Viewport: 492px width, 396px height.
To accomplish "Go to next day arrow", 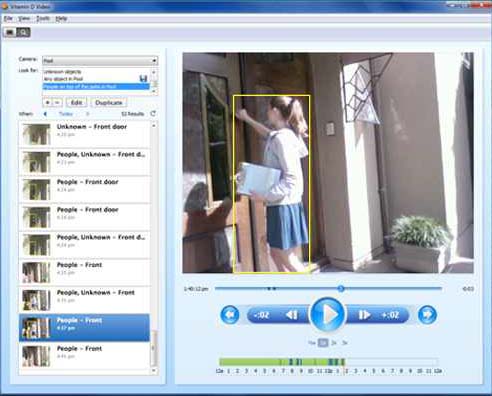I will coord(88,114).
